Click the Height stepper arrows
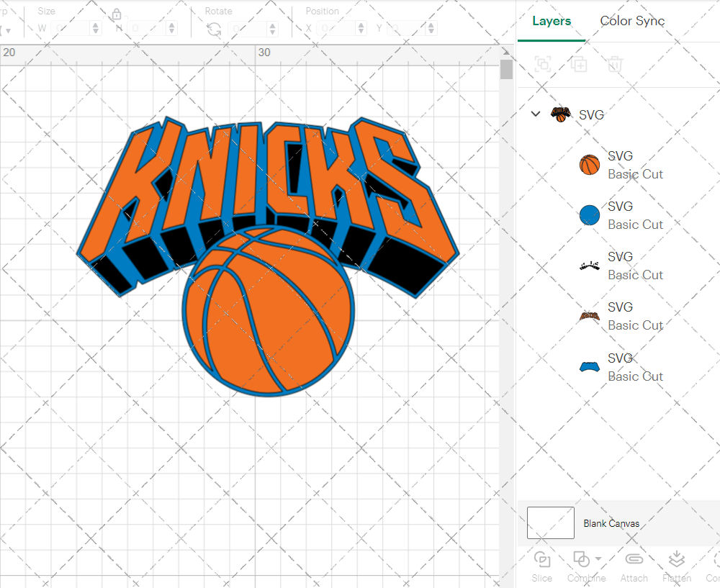The width and height of the screenshot is (720, 588). coord(172,29)
